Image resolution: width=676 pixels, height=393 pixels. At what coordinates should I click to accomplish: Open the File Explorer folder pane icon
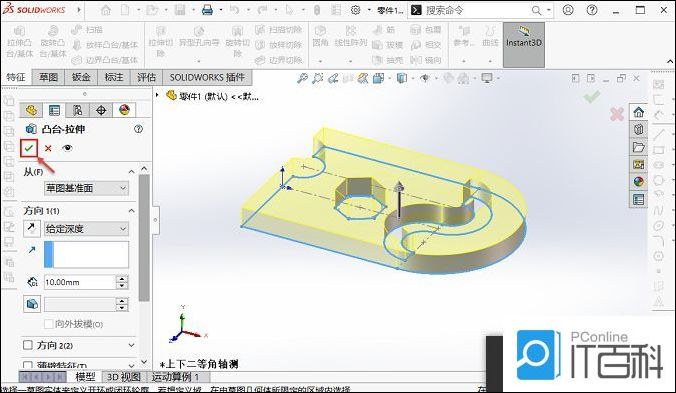[x=638, y=147]
